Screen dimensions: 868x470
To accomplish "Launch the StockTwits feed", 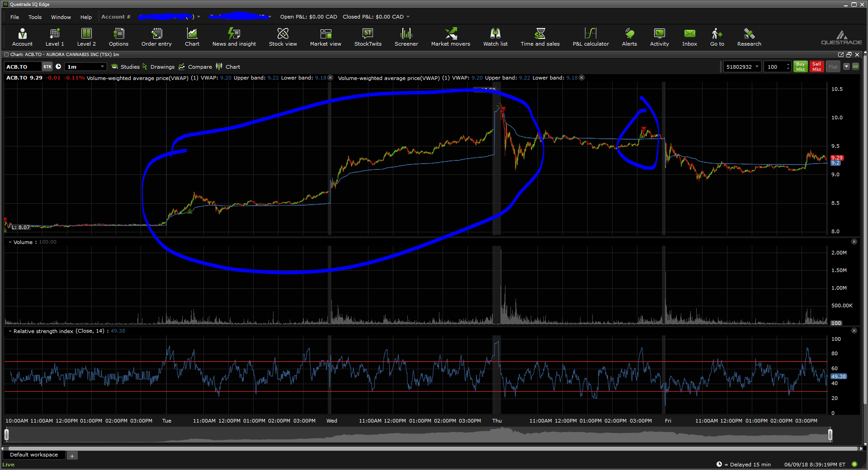I will coord(368,37).
